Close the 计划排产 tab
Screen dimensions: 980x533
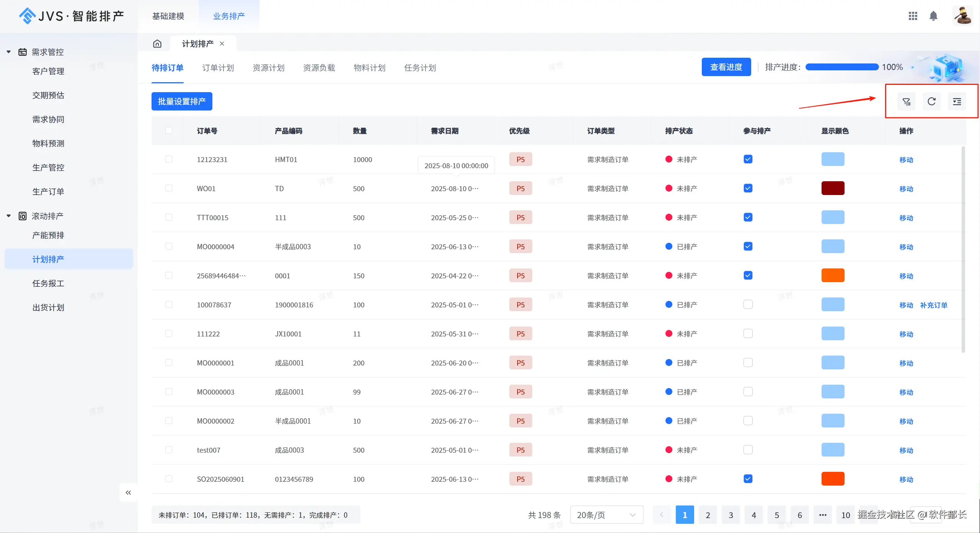pyautogui.click(x=222, y=44)
